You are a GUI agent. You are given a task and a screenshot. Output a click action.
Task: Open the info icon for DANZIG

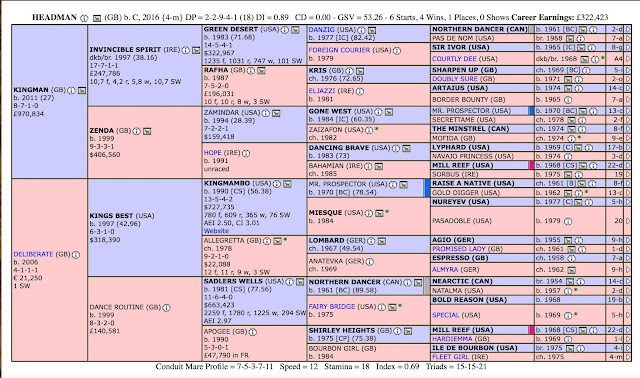362,30
